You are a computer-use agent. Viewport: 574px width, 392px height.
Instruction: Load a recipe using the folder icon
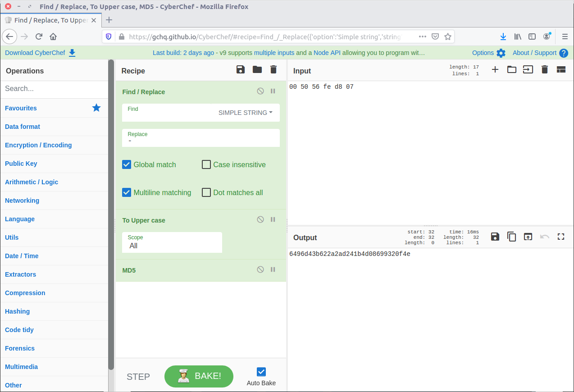(x=257, y=69)
